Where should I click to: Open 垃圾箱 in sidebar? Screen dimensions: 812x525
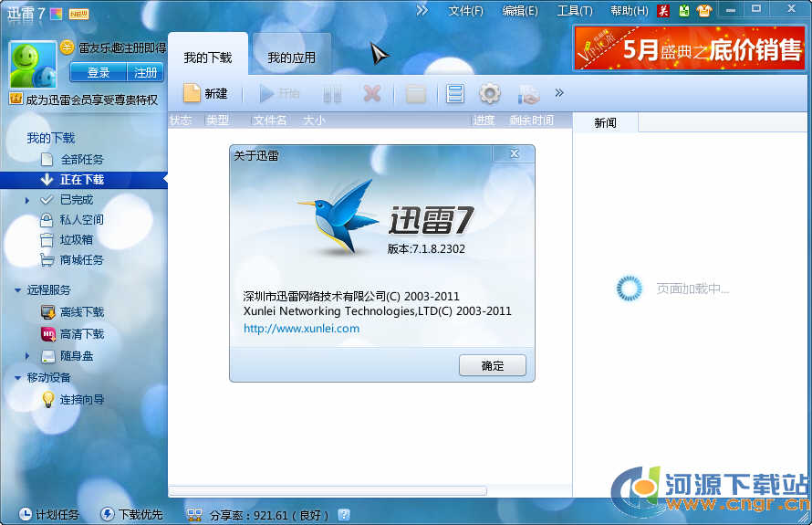76,240
